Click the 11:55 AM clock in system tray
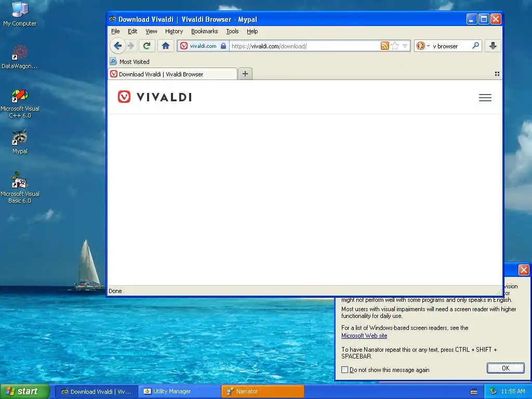Screen dimensions: 532x399 pos(513,392)
